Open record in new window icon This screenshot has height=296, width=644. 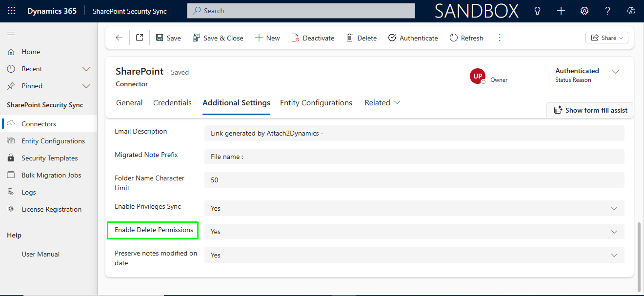[140, 38]
